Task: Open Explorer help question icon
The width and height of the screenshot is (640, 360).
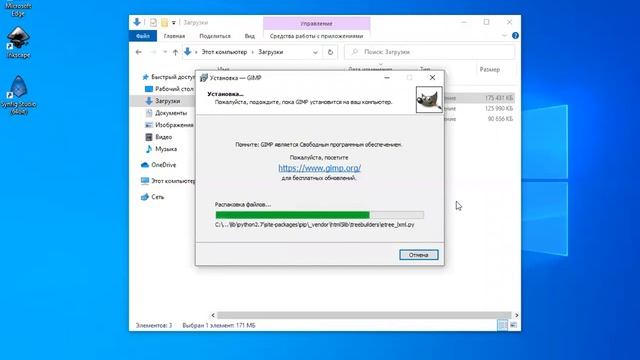Action: click(x=515, y=36)
